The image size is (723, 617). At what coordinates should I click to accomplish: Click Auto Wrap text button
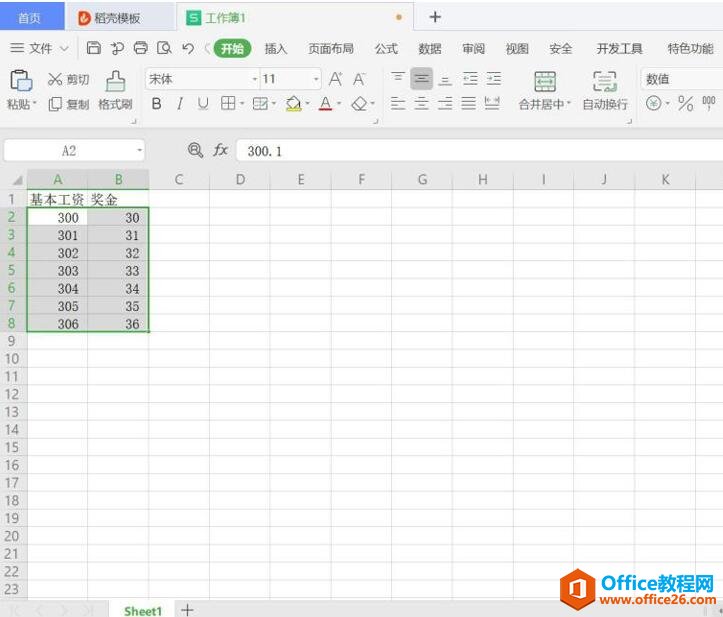[x=605, y=91]
